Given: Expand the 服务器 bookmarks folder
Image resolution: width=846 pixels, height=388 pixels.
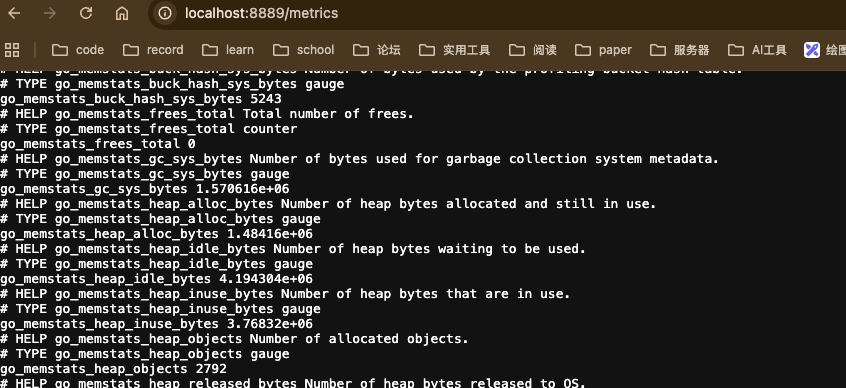Looking at the screenshot, I should [x=680, y=50].
